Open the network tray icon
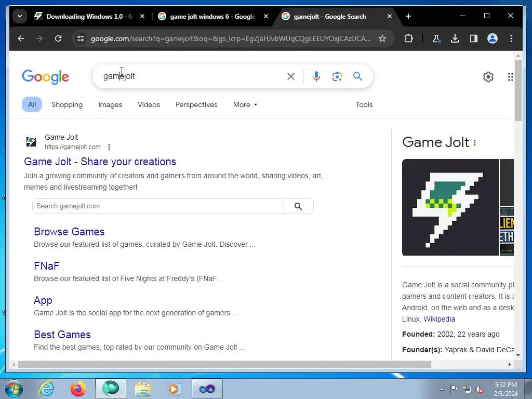Image resolution: width=532 pixels, height=399 pixels. tap(467, 389)
